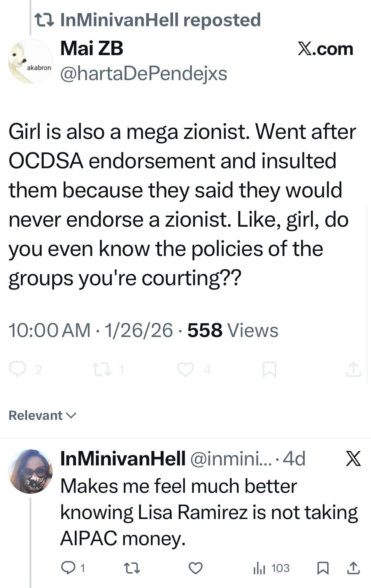Like Mai ZB's main post
Screen dimensions: 371x588
185,369
